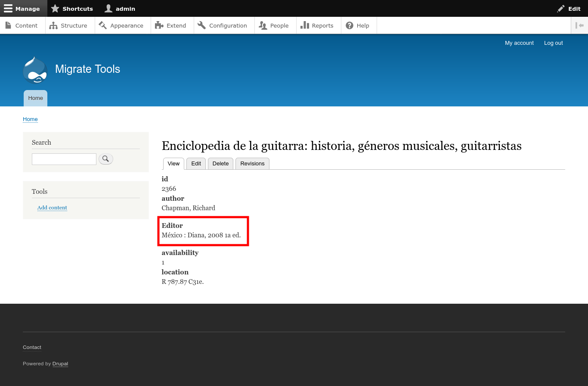This screenshot has height=386, width=588.
Task: Open Extend via its puzzle-piece icon
Action: 159,25
